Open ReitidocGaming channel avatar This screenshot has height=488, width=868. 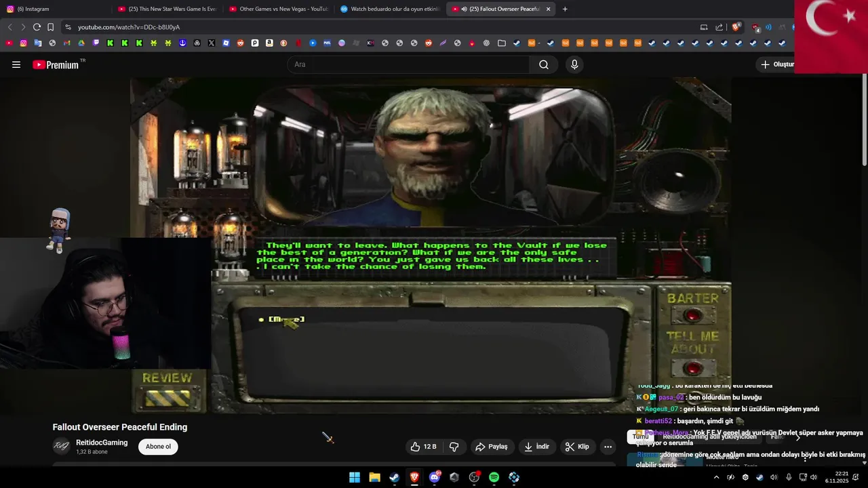(62, 447)
